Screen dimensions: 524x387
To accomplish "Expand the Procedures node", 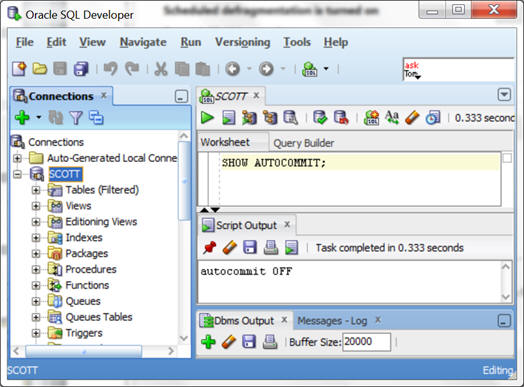I will (36, 269).
